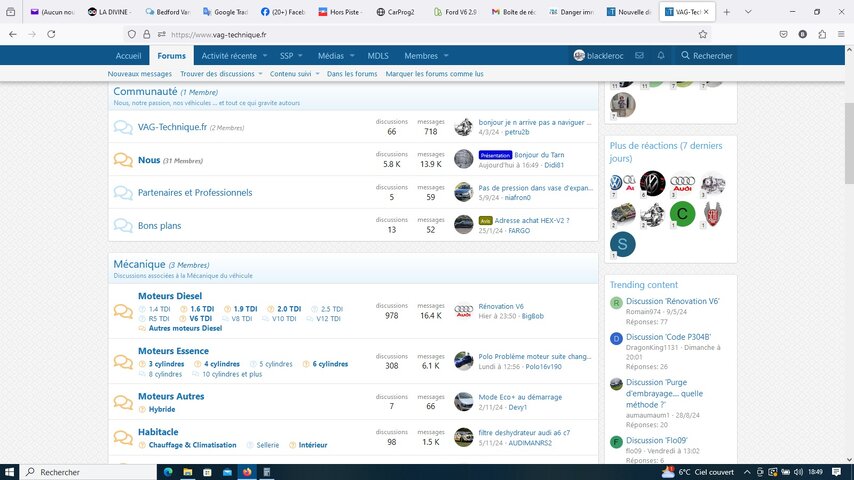Click the Rechercher search button in navbar
This screenshot has height=480, width=854.
pos(706,56)
